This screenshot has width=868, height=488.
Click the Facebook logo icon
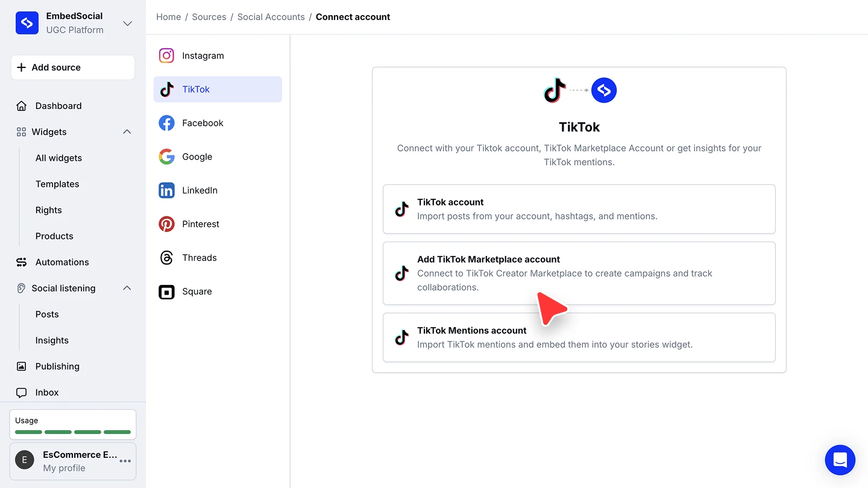click(x=166, y=123)
